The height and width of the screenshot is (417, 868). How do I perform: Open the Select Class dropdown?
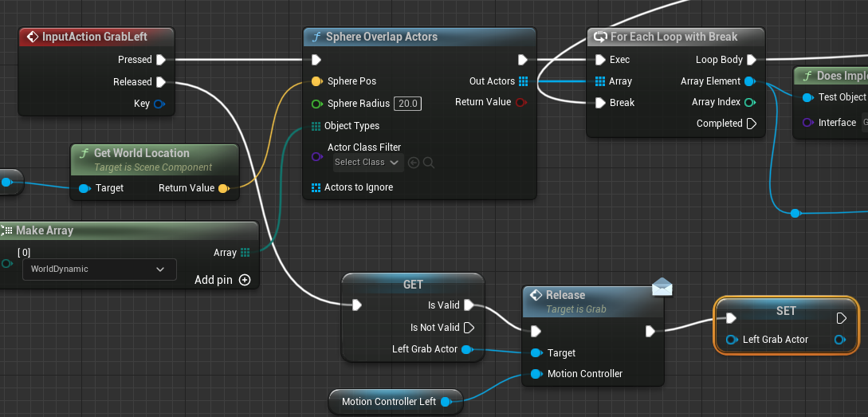click(367, 163)
